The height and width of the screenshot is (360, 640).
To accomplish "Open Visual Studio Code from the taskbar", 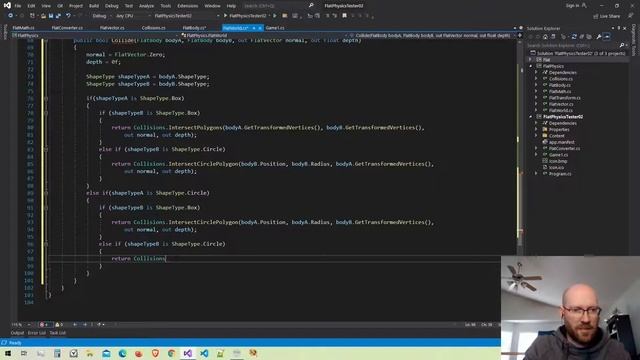I will coord(204,353).
